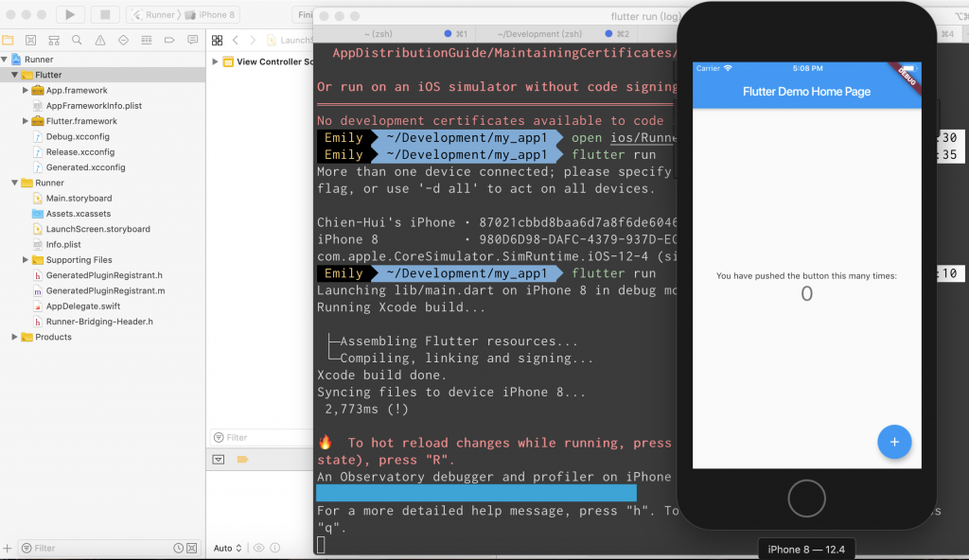Image resolution: width=969 pixels, height=560 pixels.
Task: Open AppDelegate.swift file
Action: pyautogui.click(x=83, y=306)
